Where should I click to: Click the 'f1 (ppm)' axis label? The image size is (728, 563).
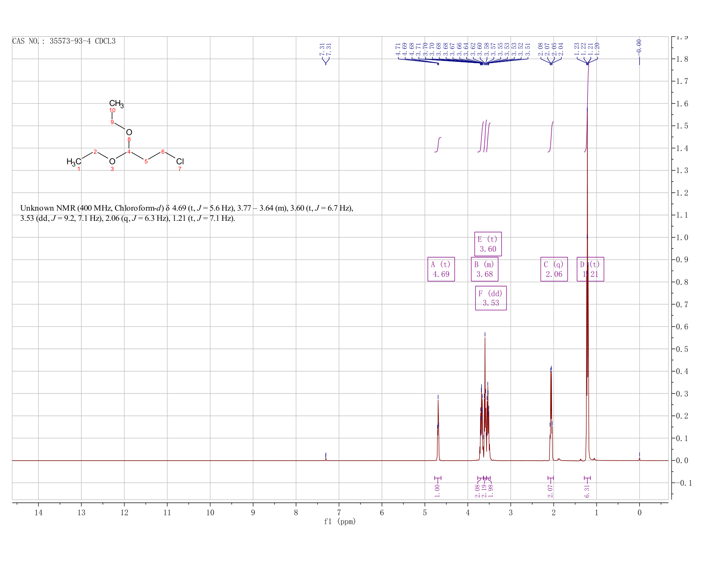point(340,521)
